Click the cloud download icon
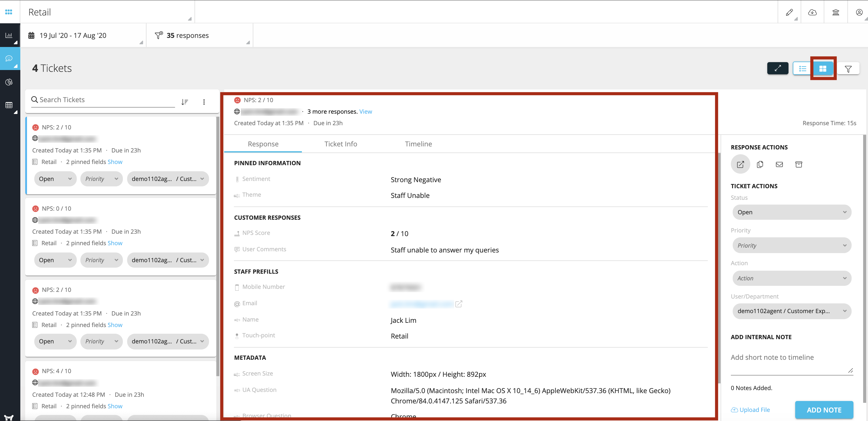The image size is (868, 421). pyautogui.click(x=812, y=12)
